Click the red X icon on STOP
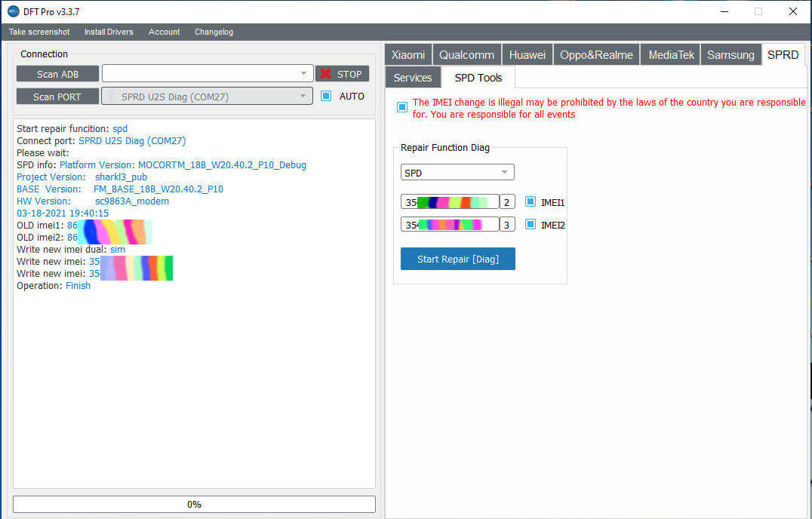The width and height of the screenshot is (812, 519). coord(326,73)
